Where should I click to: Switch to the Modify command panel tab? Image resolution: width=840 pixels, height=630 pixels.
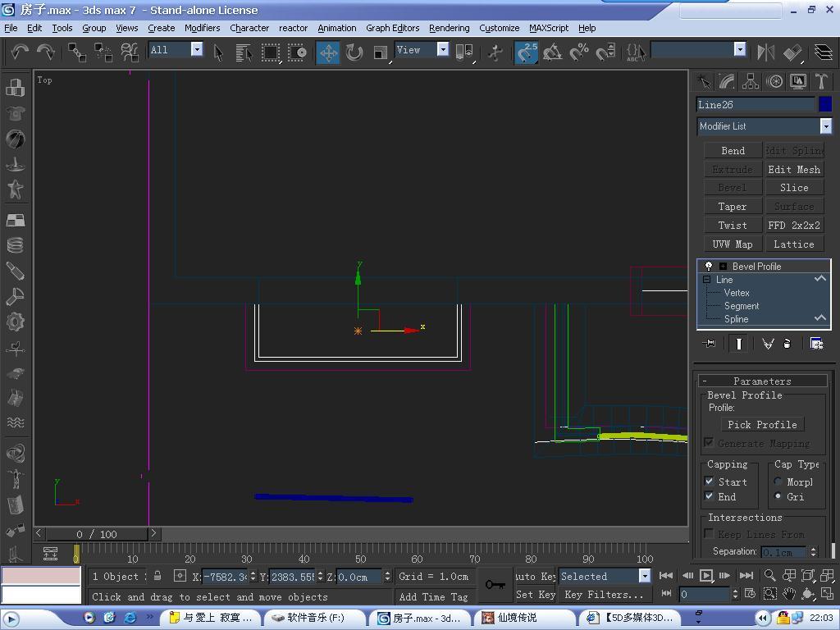click(x=728, y=81)
